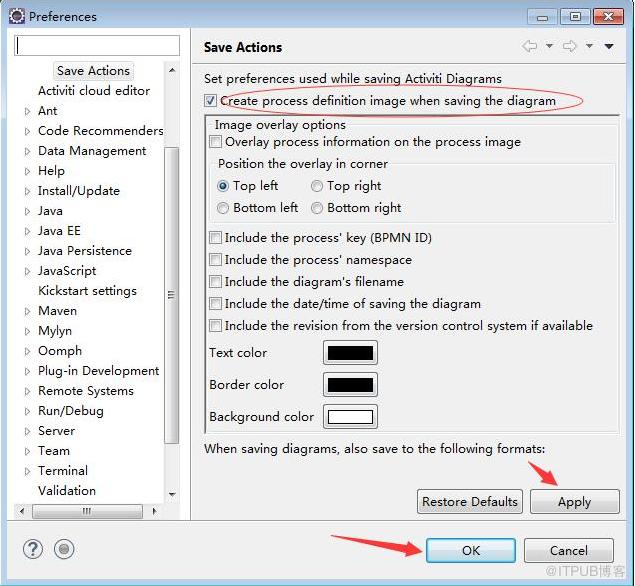
Task: Enable Overlay process information checkbox
Action: tap(215, 142)
